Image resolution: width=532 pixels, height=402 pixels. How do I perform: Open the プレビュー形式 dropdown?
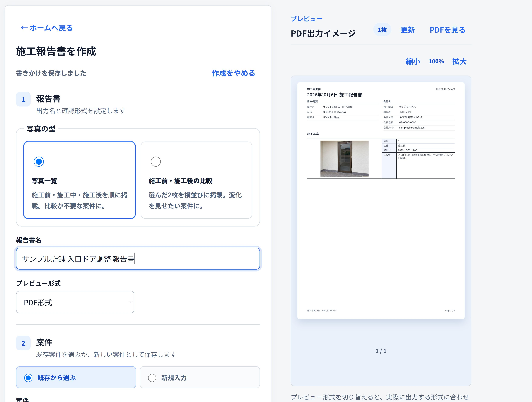click(x=75, y=302)
